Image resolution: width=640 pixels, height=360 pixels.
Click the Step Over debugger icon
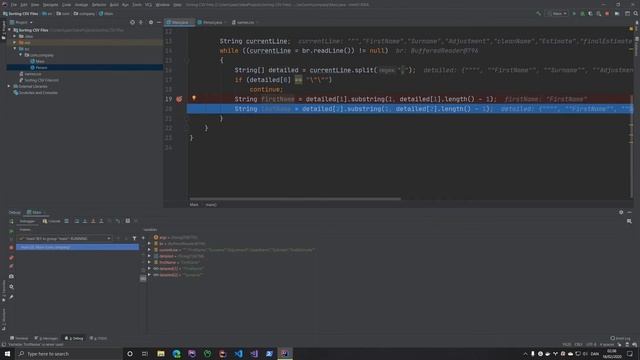(x=76, y=221)
